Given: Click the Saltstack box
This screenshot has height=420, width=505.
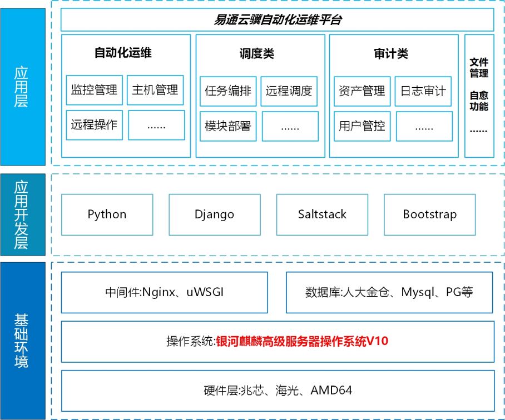Looking at the screenshot, I should click(x=323, y=215).
